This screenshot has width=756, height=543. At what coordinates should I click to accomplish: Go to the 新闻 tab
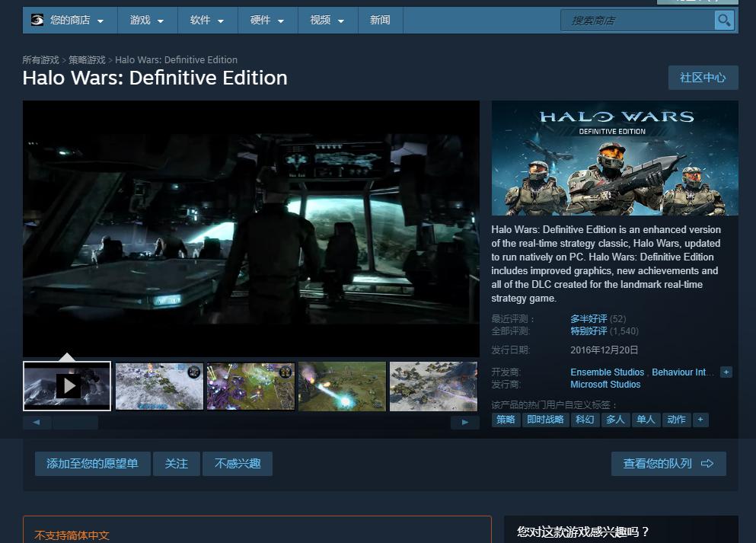[x=380, y=21]
